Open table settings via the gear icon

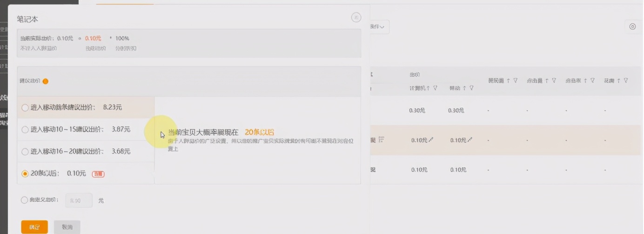point(632,27)
